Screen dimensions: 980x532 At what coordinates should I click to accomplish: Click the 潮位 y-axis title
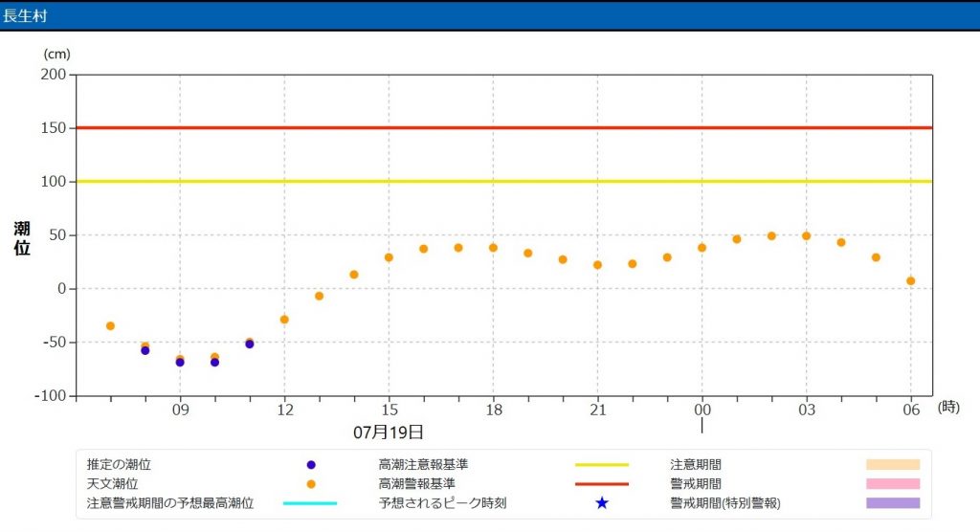(22, 238)
